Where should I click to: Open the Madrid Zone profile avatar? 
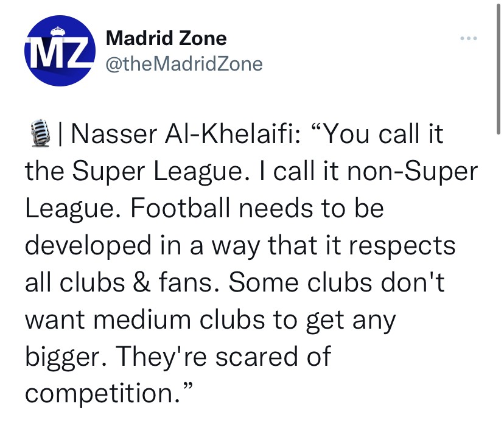60,51
